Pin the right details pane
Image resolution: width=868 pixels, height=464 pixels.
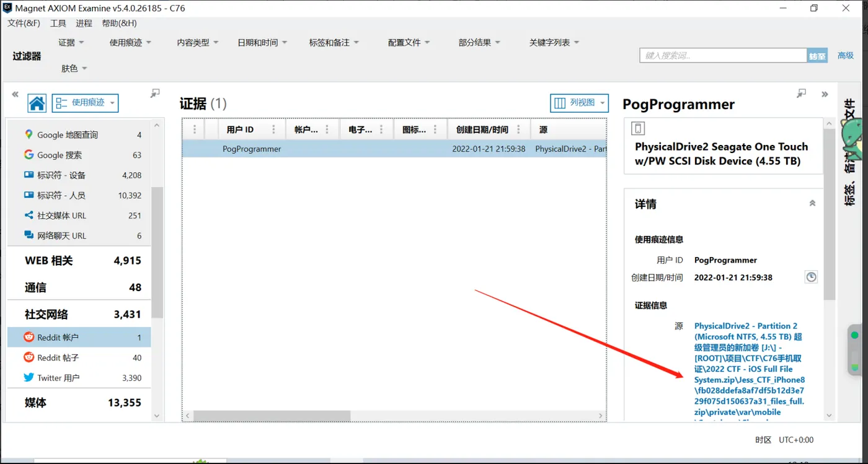tap(802, 93)
